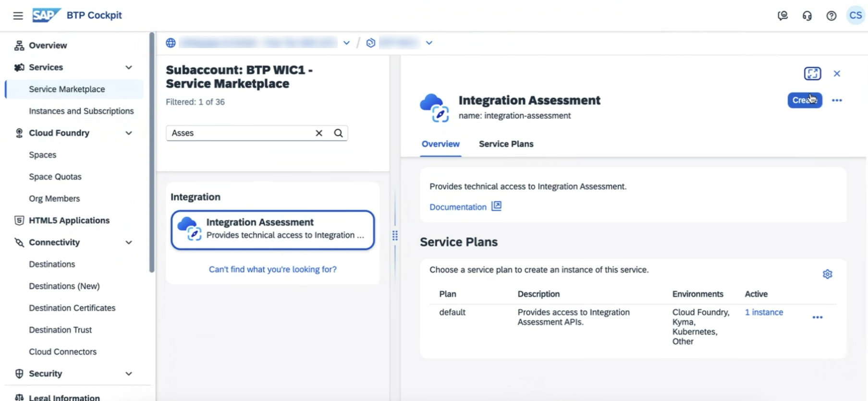The width and height of the screenshot is (868, 401).
Task: Switch to the Service Plans tab
Action: pos(506,144)
